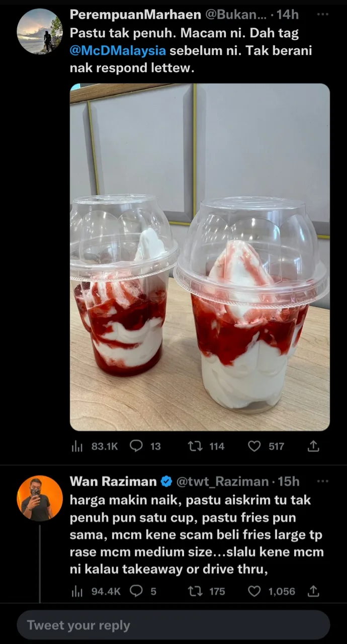Reply to Wan Raziman's tweet with 5 comments
Image resolution: width=347 pixels, height=644 pixels.
[x=136, y=591]
